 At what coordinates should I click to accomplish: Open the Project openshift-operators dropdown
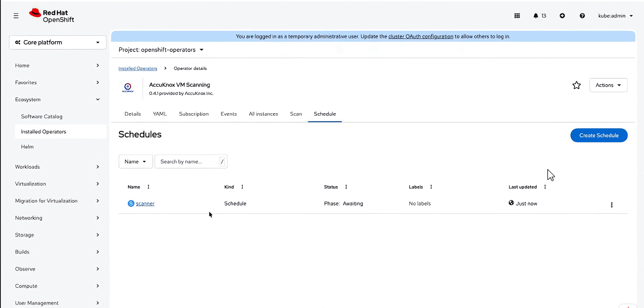(161, 50)
